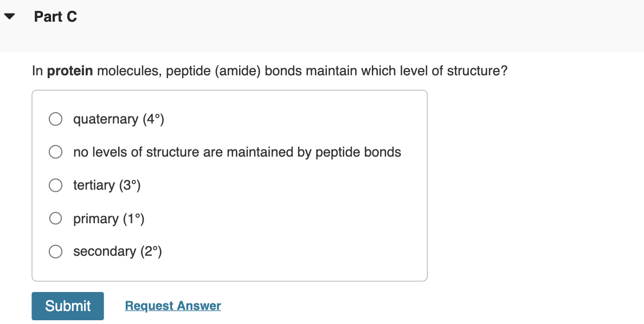644x324 pixels.
Task: Select 'no levels of structure are maintained' option
Action: pyautogui.click(x=55, y=152)
